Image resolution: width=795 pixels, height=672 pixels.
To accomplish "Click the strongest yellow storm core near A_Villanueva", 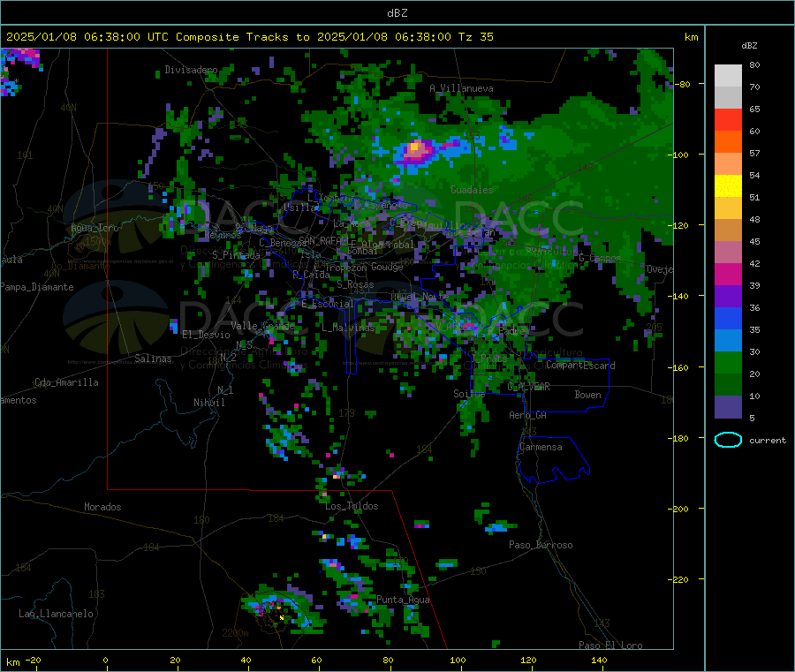I will click(414, 147).
